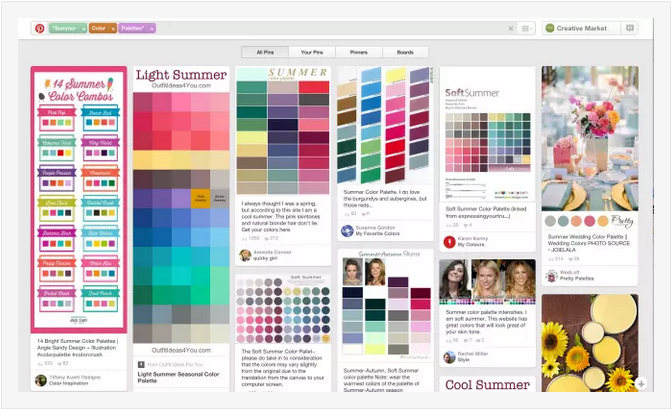This screenshot has width=672, height=410.
Task: Click the gray circle swatch under wedding photo
Action: 550,221
